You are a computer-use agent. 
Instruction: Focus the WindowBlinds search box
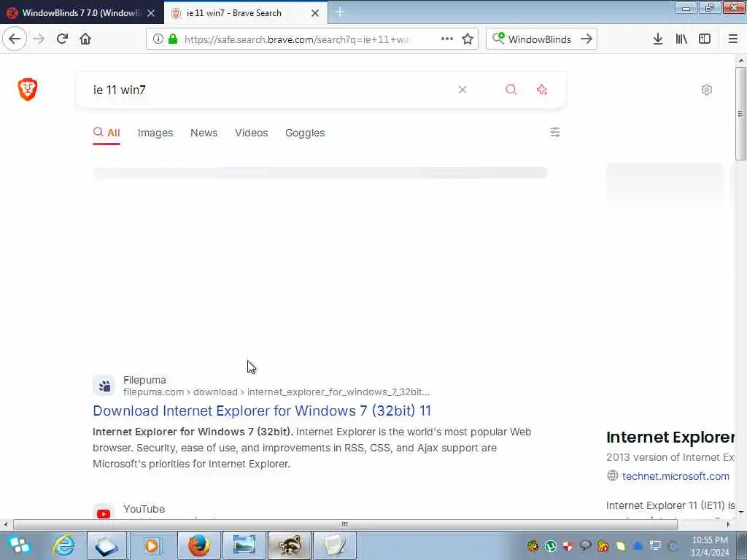[539, 39]
